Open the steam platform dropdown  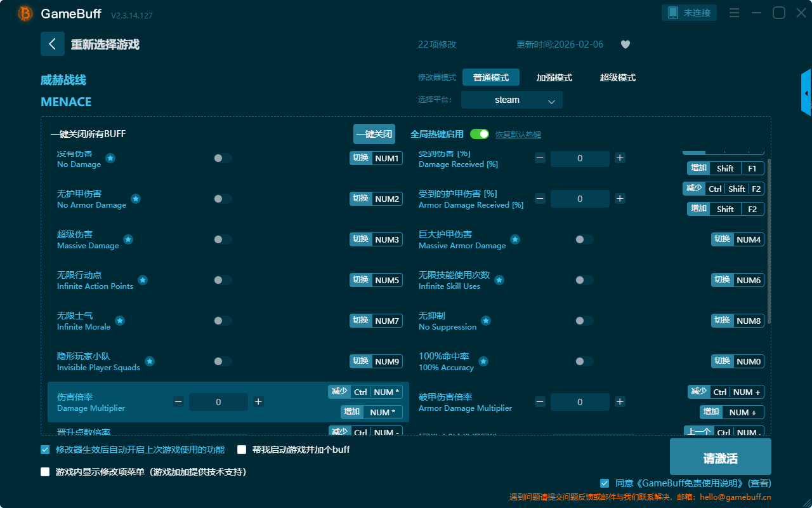(x=511, y=100)
